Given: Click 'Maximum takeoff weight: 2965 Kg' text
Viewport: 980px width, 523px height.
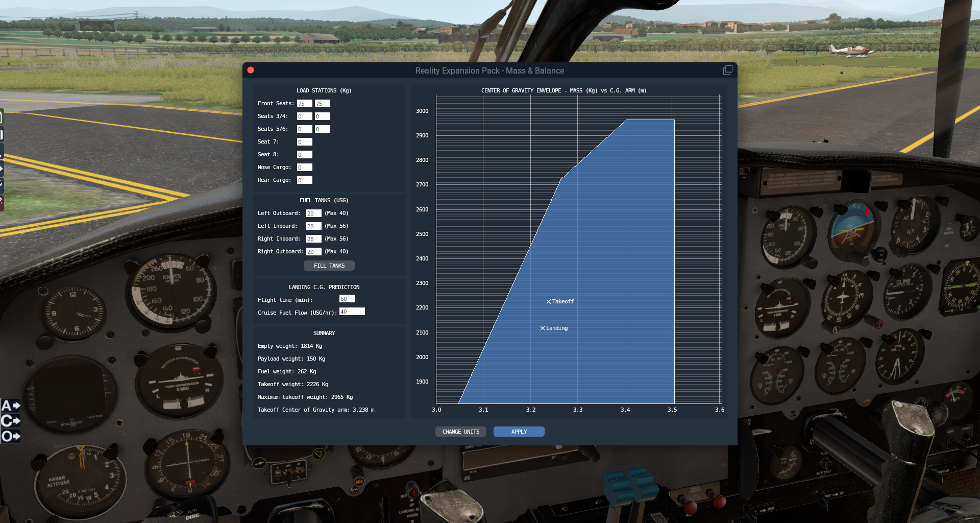Looking at the screenshot, I should point(305,397).
